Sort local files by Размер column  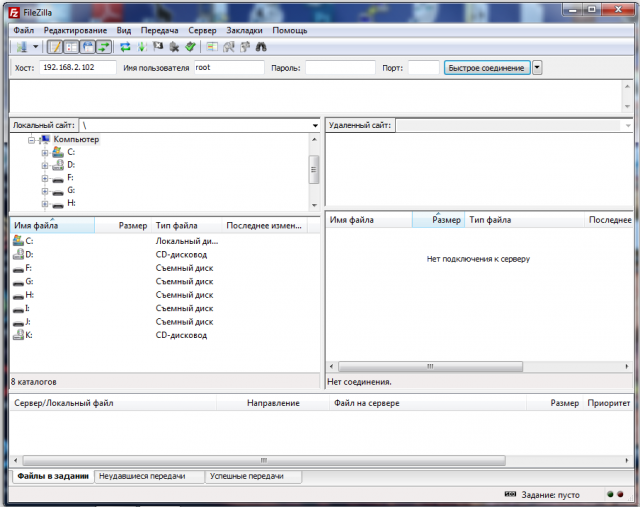point(123,225)
